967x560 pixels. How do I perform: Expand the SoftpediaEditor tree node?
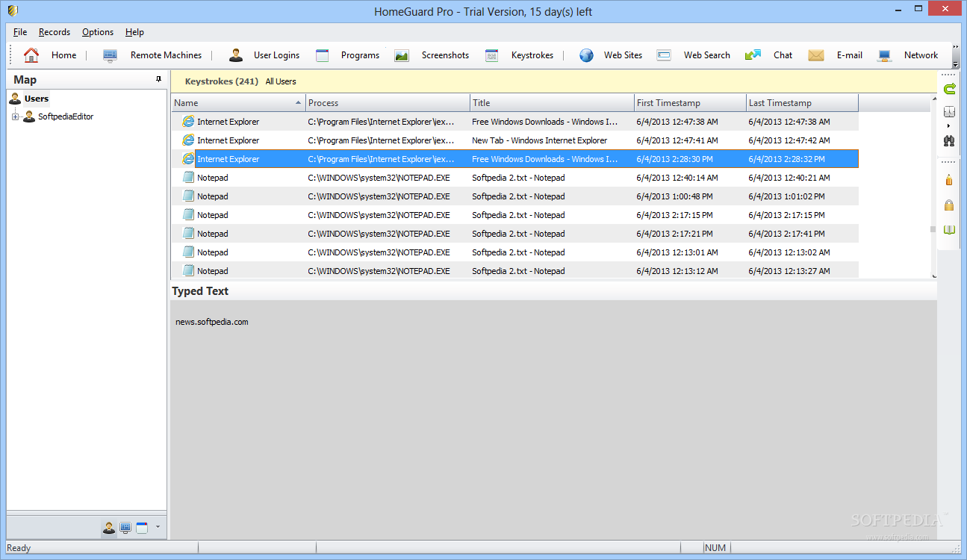point(15,116)
